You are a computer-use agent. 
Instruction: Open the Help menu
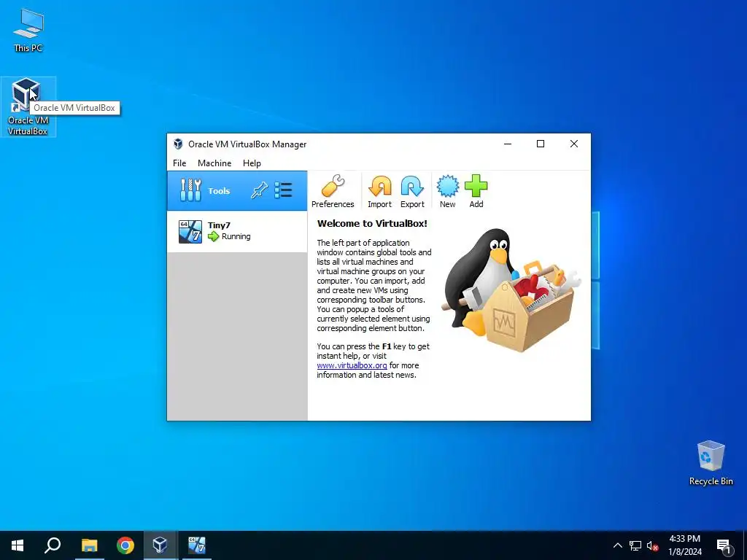point(252,163)
